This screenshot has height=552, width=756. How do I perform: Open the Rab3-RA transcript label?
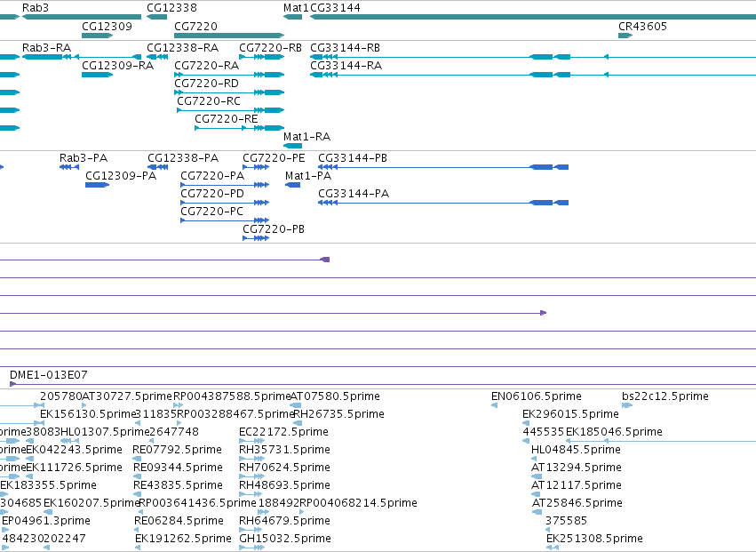(x=47, y=48)
